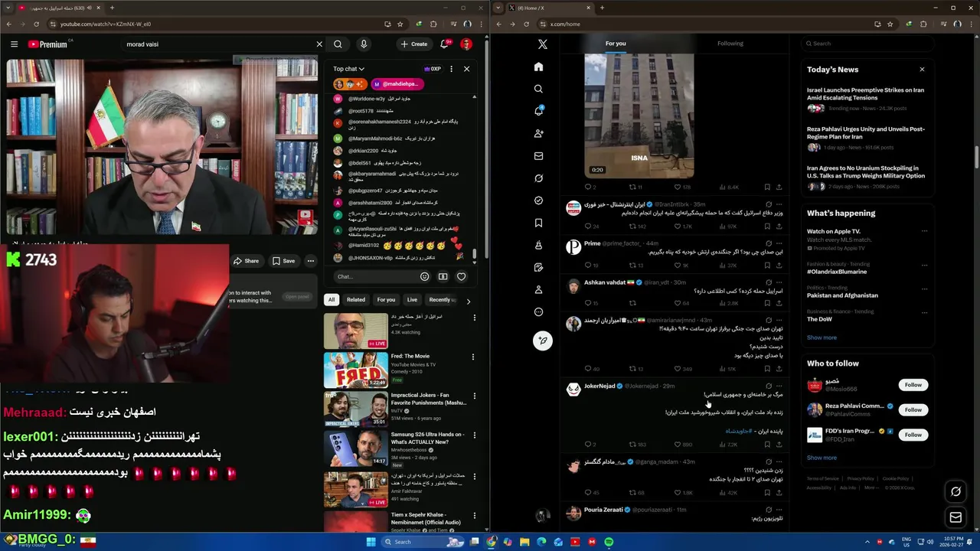980x551 pixels.
Task: Clear the YouTube search box text
Action: 319,44
